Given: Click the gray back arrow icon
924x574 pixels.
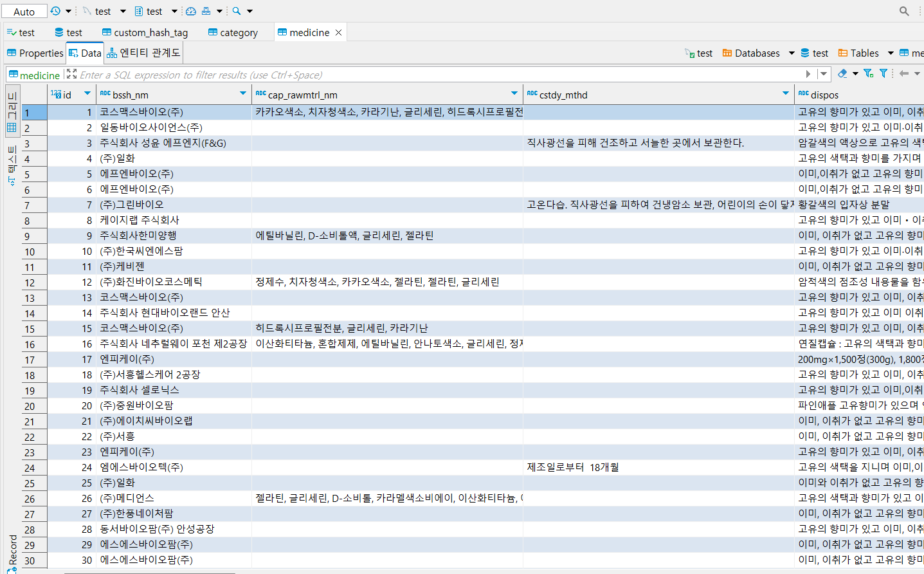Looking at the screenshot, I should pyautogui.click(x=904, y=73).
